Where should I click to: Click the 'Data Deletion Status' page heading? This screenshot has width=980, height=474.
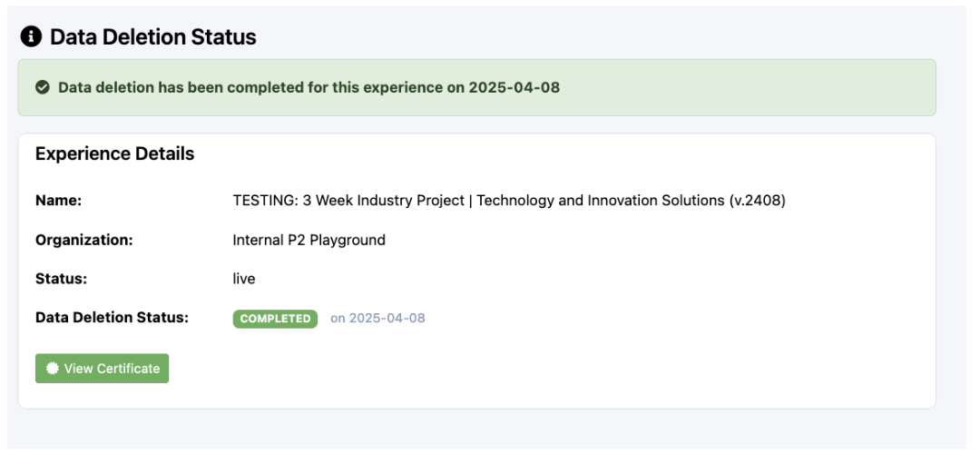(x=152, y=36)
